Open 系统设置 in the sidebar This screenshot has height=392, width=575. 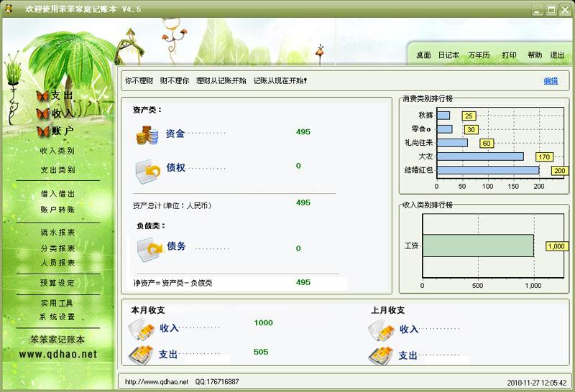(x=57, y=317)
